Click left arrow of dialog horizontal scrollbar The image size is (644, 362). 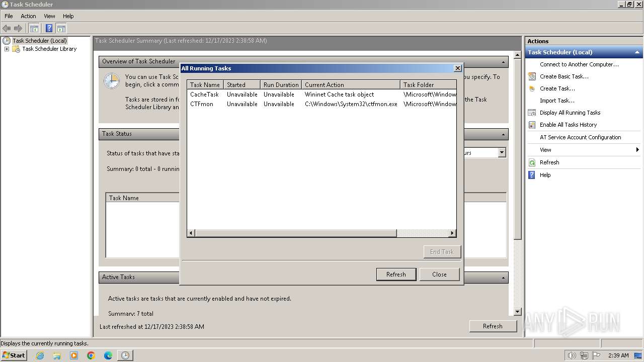[191, 233]
